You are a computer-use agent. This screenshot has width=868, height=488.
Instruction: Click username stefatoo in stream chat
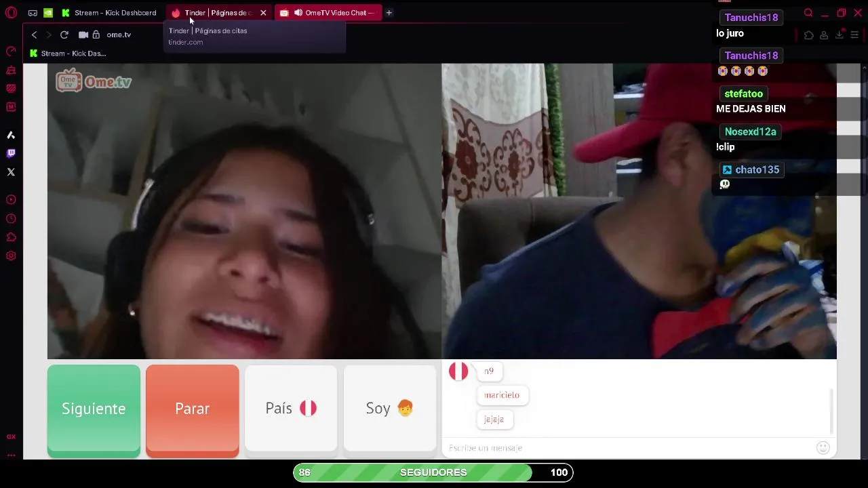pyautogui.click(x=744, y=94)
